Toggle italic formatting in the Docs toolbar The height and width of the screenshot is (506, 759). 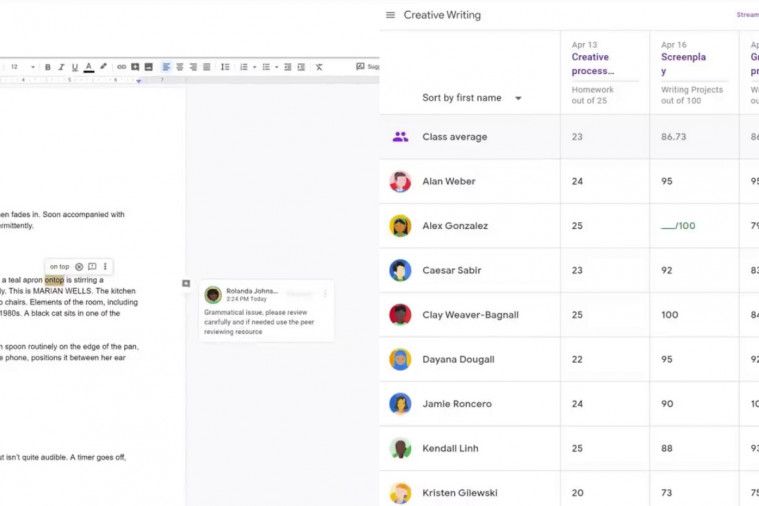61,67
